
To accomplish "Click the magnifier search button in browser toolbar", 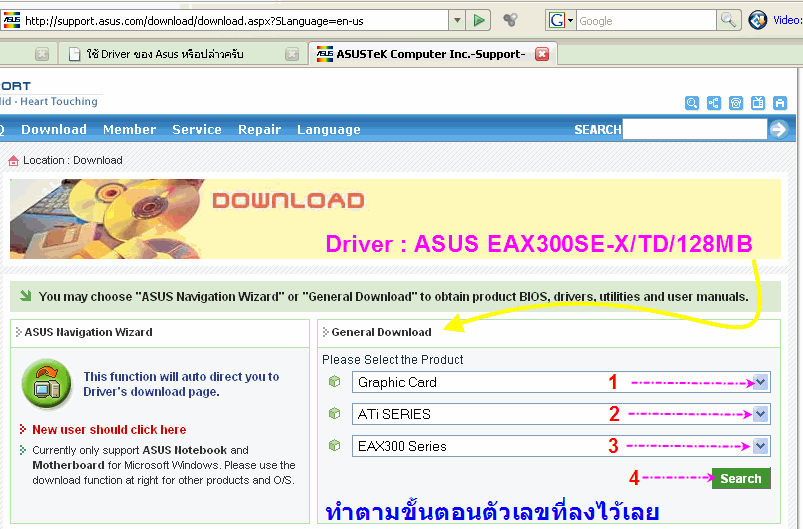I will [x=729, y=20].
